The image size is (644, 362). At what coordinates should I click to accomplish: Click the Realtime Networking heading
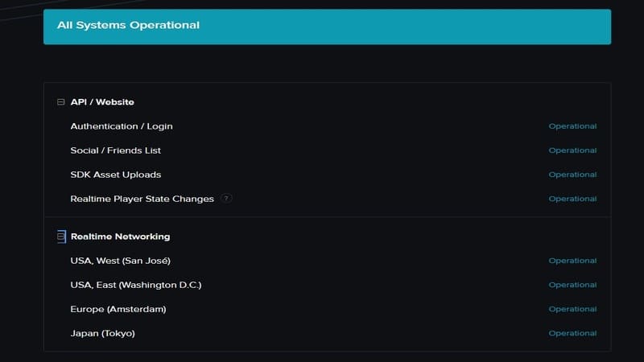point(120,237)
